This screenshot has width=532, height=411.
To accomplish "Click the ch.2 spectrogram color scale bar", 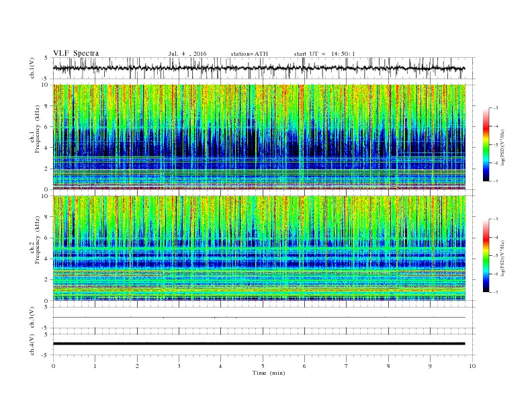I will [x=486, y=255].
